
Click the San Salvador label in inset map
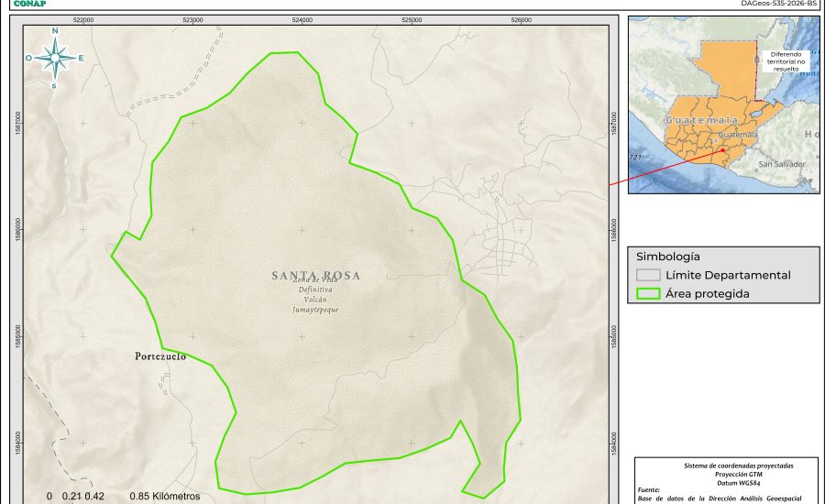(x=781, y=164)
